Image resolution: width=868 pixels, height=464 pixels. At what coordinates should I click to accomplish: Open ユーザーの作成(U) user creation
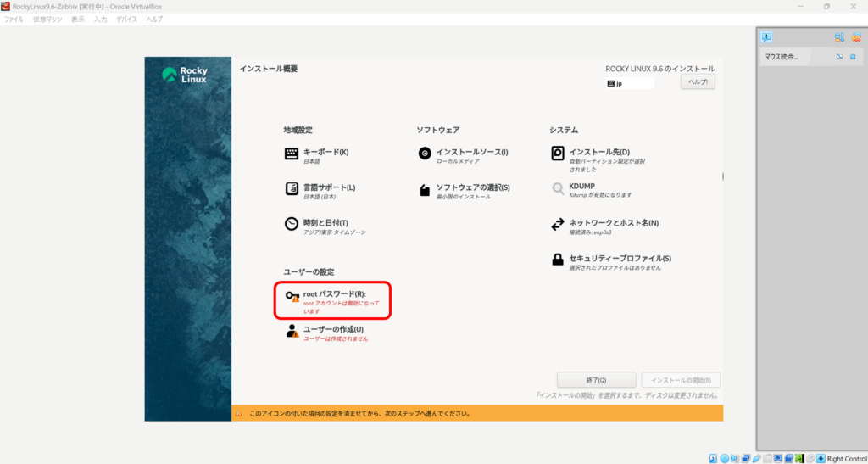pos(326,333)
